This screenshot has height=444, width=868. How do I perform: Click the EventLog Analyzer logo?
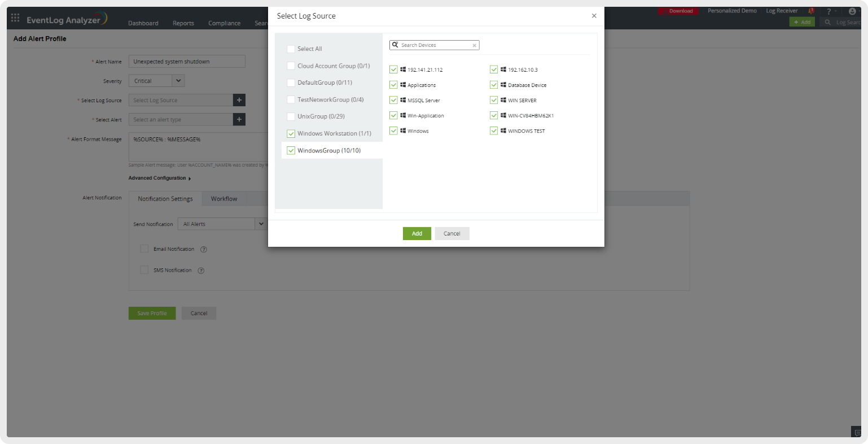point(67,19)
